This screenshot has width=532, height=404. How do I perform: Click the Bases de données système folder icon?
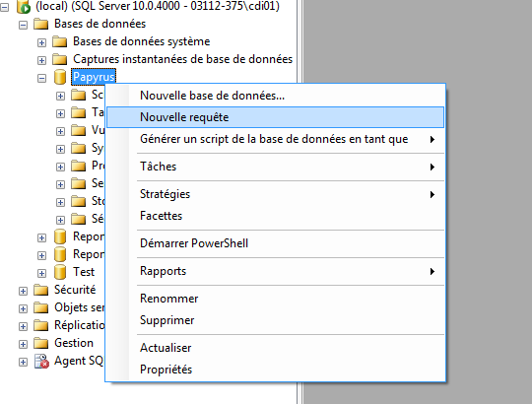tap(60, 41)
